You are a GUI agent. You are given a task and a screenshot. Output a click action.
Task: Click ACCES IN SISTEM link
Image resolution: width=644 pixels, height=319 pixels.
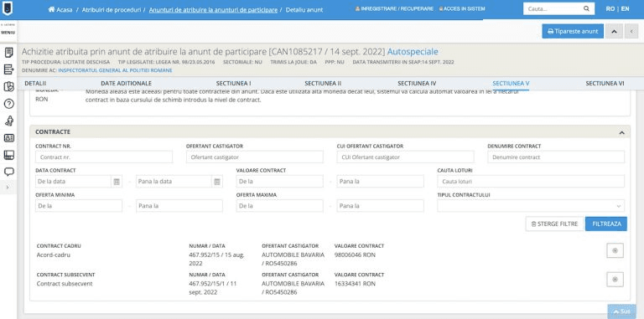(462, 8)
